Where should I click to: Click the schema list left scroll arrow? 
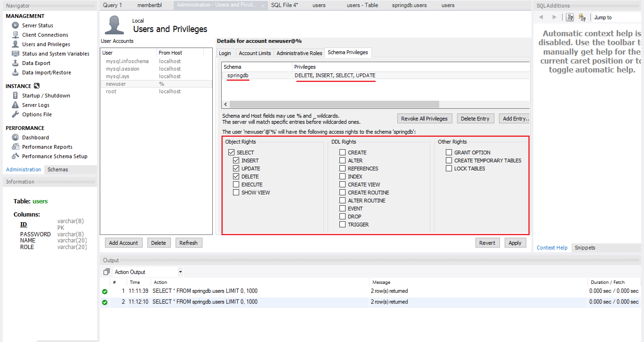[x=225, y=104]
